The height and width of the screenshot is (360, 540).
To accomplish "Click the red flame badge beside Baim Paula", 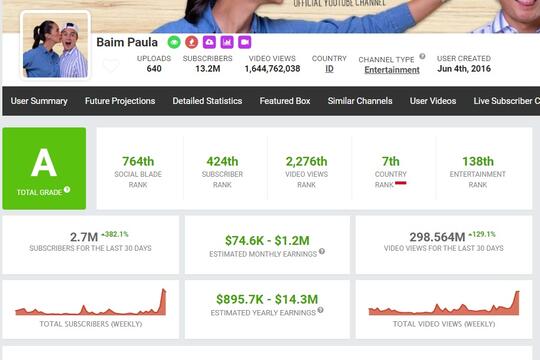I will pyautogui.click(x=191, y=42).
